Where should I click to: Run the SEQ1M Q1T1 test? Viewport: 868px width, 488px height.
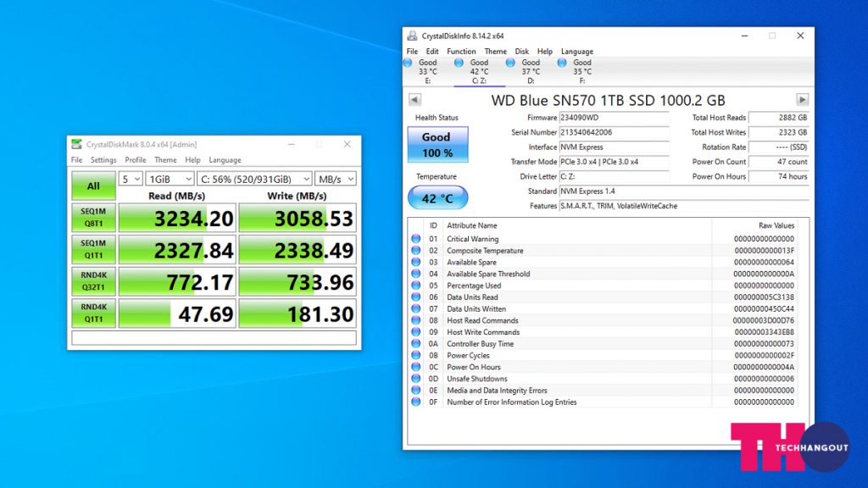coord(93,250)
